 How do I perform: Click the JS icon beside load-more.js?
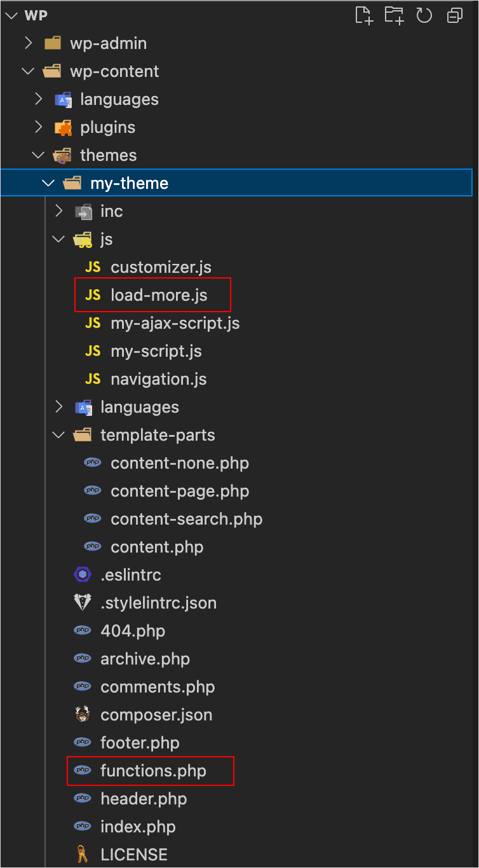93,295
